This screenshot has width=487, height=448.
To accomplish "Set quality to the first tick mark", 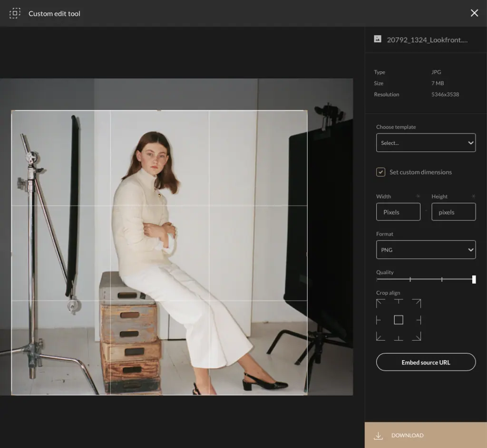I will (410, 279).
